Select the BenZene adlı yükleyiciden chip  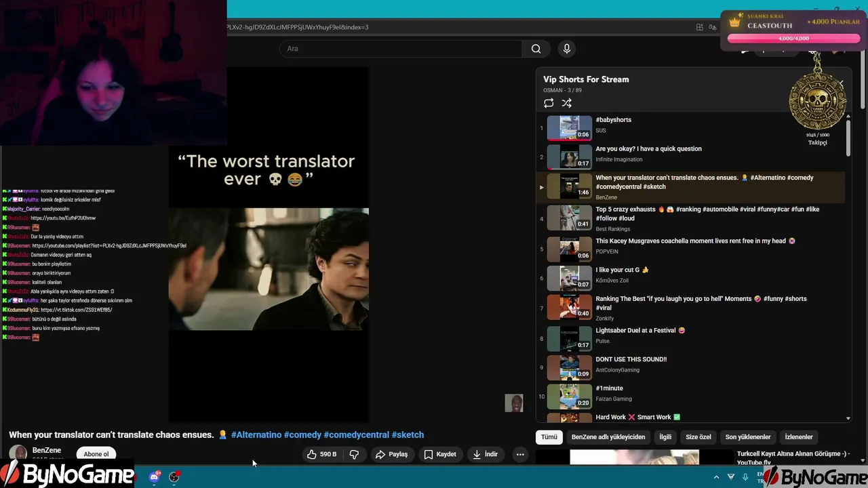608,437
